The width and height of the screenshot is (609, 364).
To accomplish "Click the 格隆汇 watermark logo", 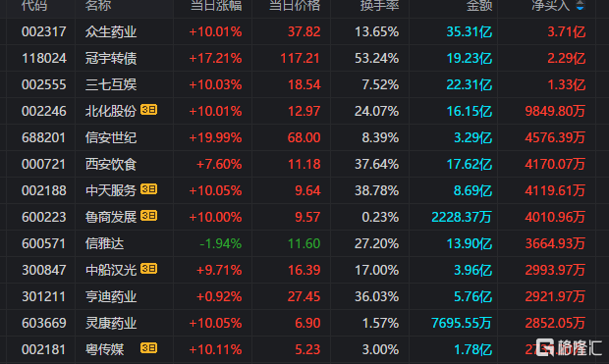I will coord(569,347).
